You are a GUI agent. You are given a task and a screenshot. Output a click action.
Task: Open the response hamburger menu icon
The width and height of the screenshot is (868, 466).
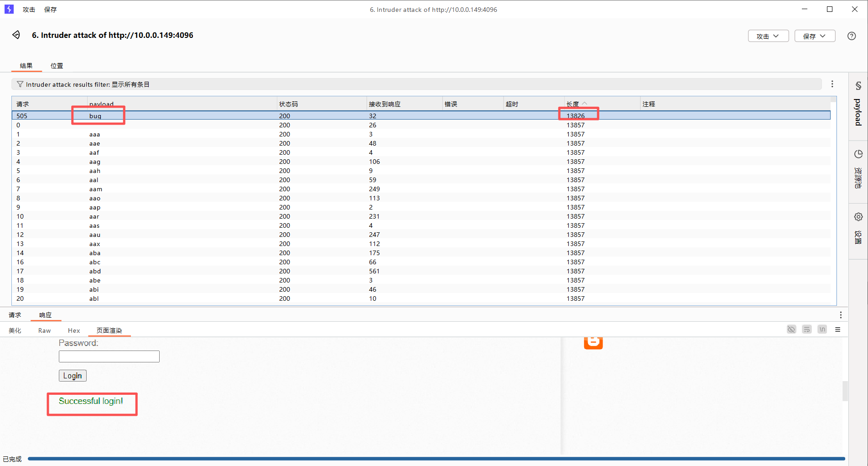(x=837, y=330)
